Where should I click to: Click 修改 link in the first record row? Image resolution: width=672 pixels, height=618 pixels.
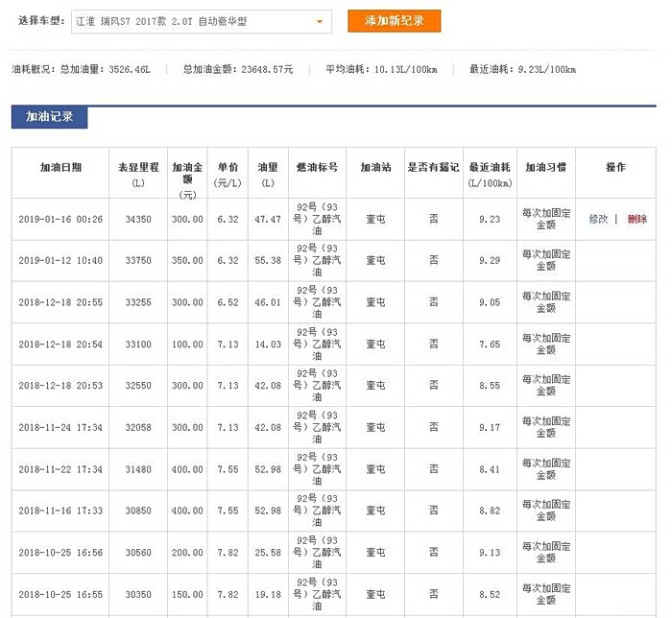tap(598, 219)
